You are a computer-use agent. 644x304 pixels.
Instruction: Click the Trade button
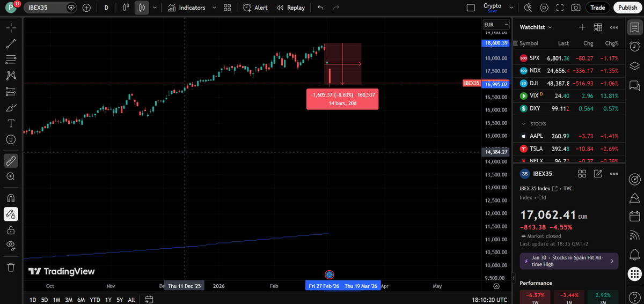click(x=598, y=8)
